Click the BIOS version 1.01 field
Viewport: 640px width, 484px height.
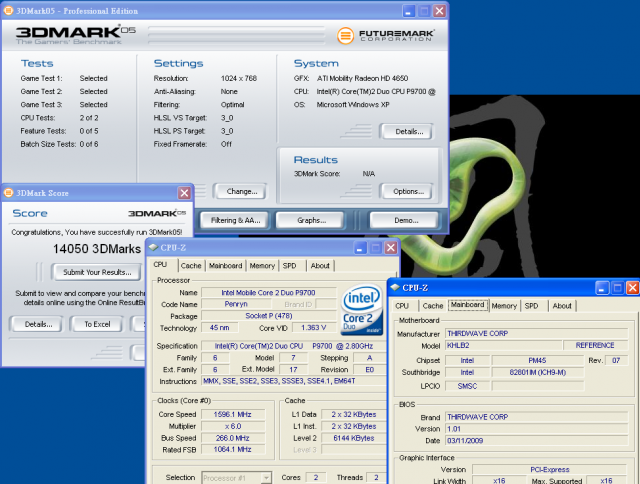[536, 429]
